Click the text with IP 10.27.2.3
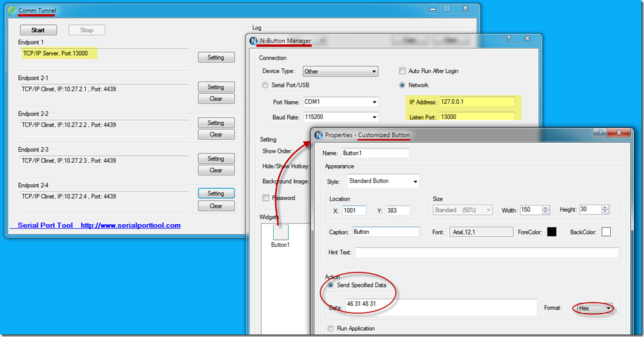The image size is (644, 337). [68, 160]
